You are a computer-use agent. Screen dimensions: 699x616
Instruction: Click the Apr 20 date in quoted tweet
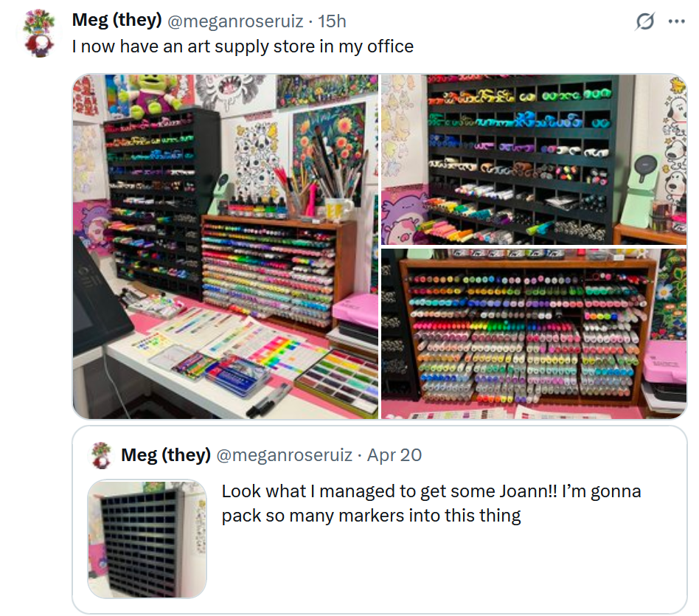click(x=394, y=455)
